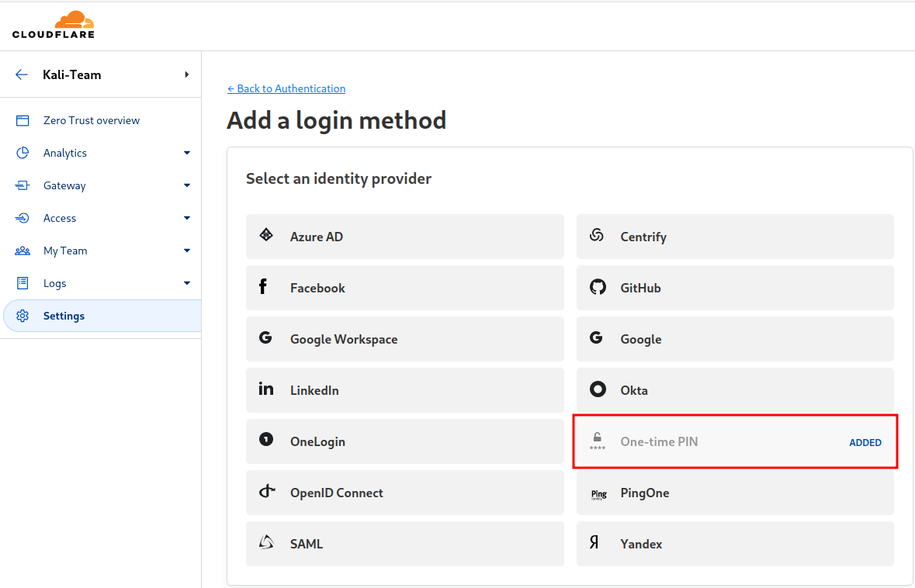915x588 pixels.
Task: Select the GitHub provider card
Action: point(735,288)
